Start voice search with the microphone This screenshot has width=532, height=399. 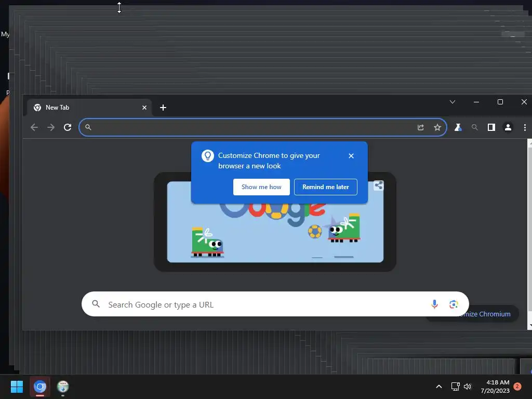click(x=434, y=304)
